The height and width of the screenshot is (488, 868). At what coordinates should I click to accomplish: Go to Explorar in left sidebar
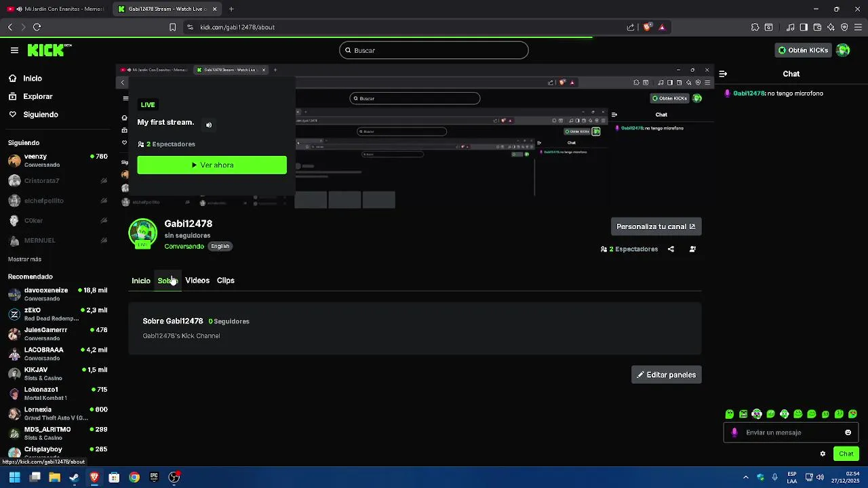point(37,97)
